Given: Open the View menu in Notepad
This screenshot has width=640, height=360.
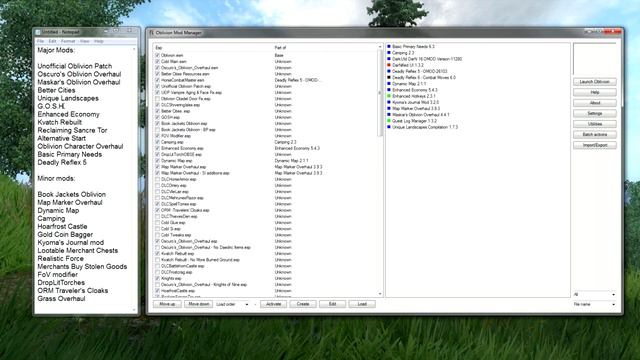Looking at the screenshot, I should pos(84,41).
